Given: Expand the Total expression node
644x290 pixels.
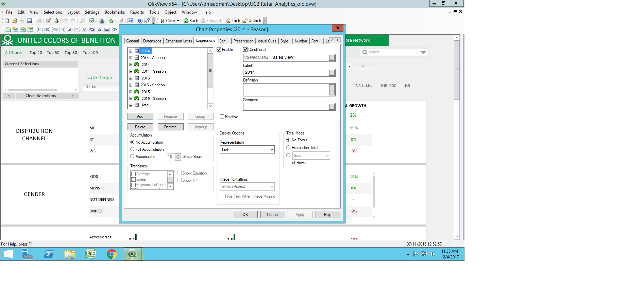Looking at the screenshot, I should 131,105.
